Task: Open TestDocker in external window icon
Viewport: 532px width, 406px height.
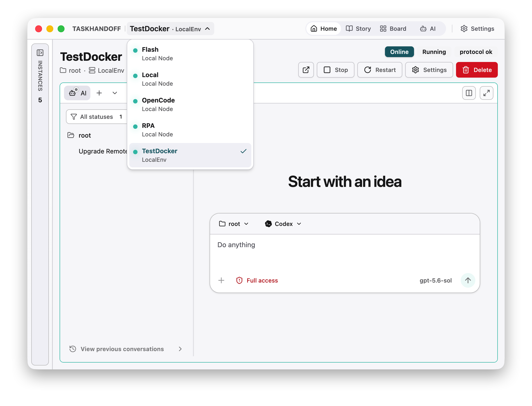Action: pos(306,70)
